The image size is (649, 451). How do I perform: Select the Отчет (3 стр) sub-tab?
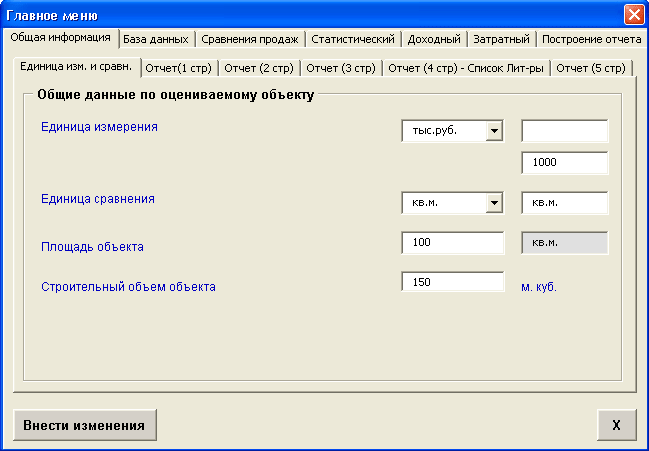340,68
